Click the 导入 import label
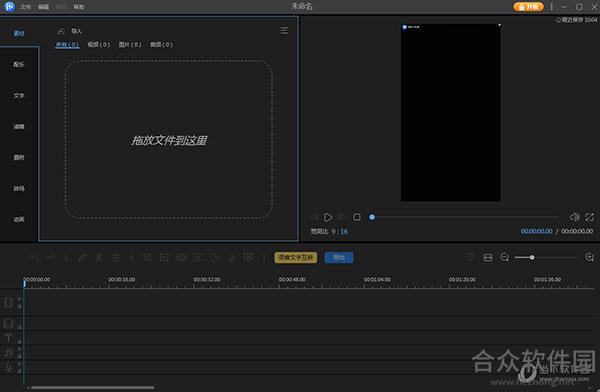600x392 pixels. click(77, 31)
